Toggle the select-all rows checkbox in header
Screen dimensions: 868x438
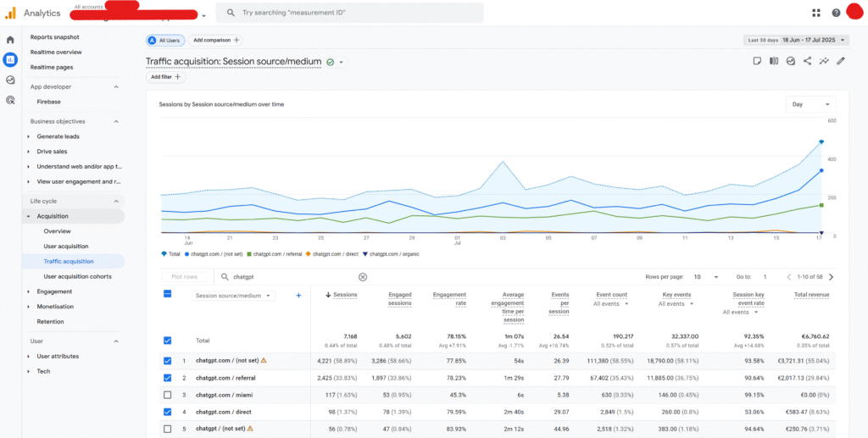pos(167,294)
